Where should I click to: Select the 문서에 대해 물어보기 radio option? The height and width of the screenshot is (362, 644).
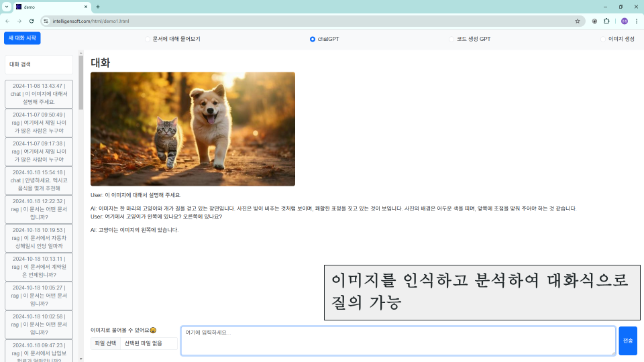[148, 39]
